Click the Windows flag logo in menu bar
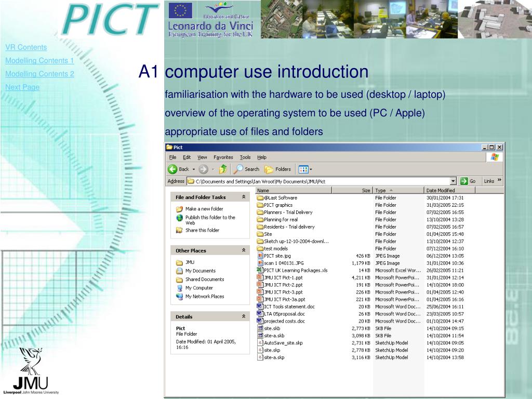Image resolution: width=532 pixels, height=399 pixels. [495, 157]
